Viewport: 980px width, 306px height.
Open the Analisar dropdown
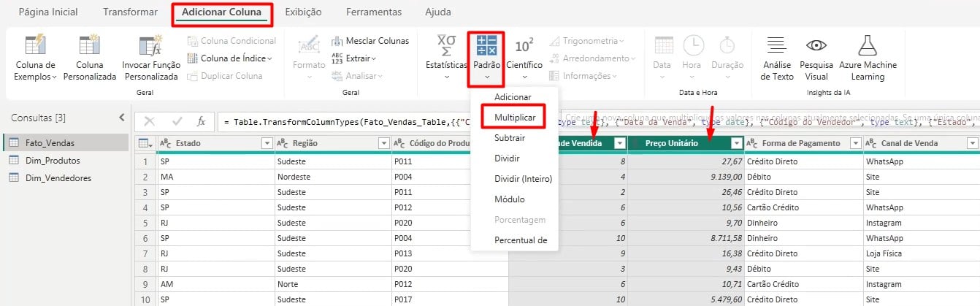click(356, 76)
